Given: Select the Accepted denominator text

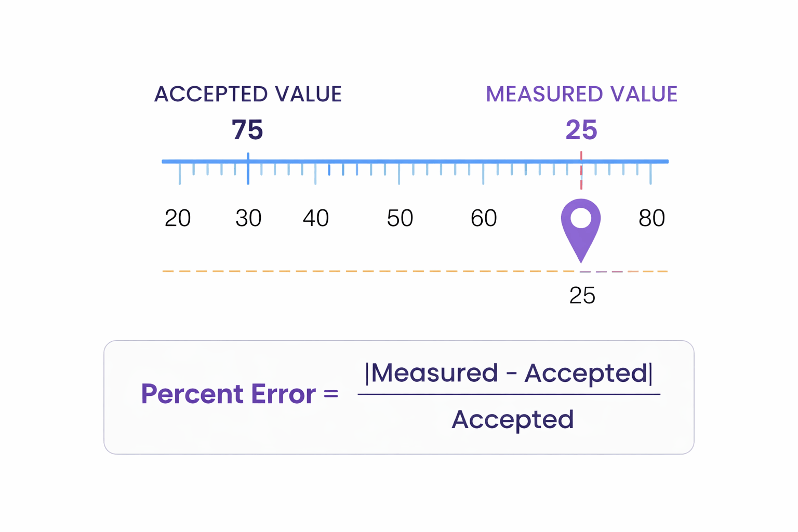Looking at the screenshot, I should pos(512,419).
